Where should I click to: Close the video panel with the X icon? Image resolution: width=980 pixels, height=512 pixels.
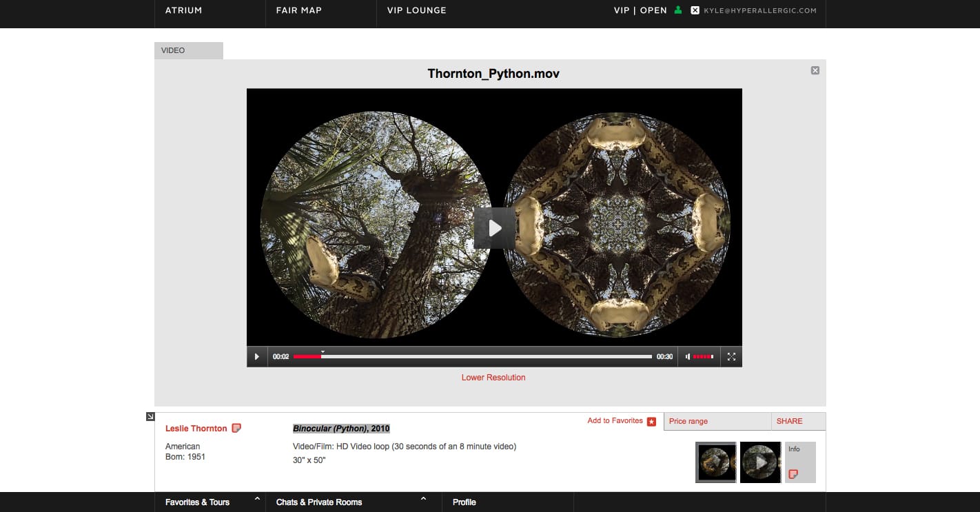click(x=815, y=70)
